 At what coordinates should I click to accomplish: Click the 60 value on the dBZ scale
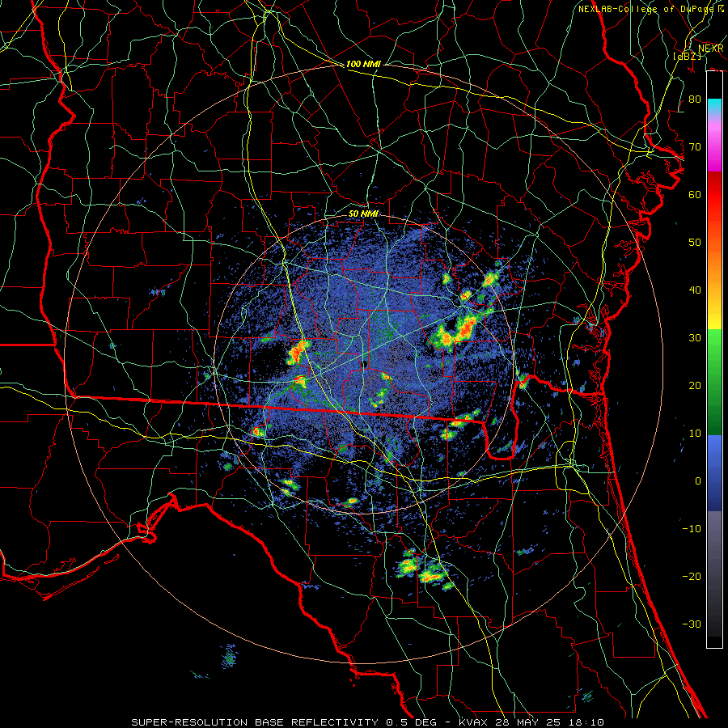click(x=695, y=194)
